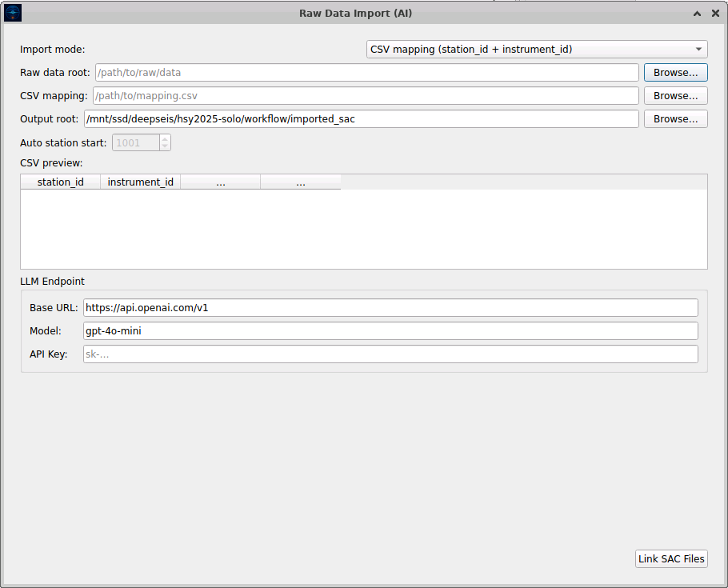Open the Import mode dropdown
Image resolution: width=728 pixels, height=588 pixels.
[x=537, y=50]
